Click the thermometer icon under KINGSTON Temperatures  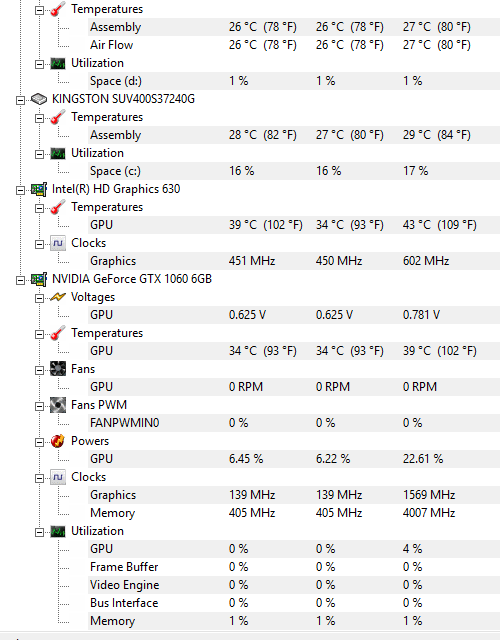(58, 117)
